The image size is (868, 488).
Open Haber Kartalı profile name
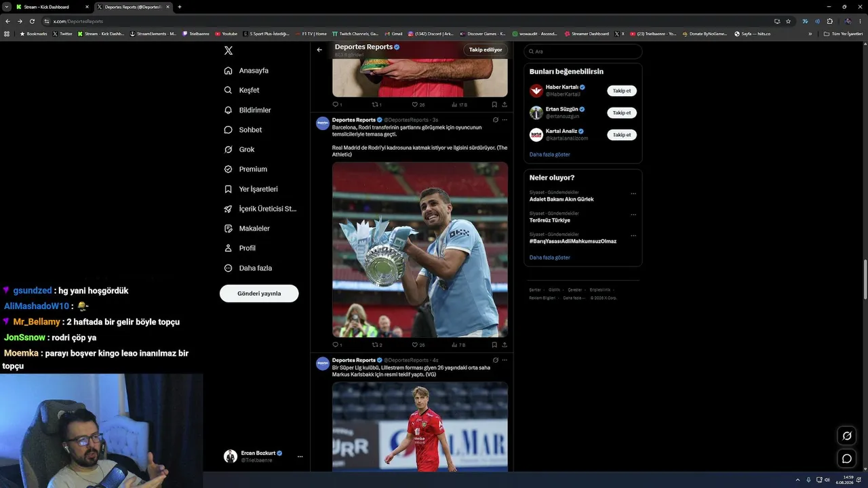pos(562,87)
